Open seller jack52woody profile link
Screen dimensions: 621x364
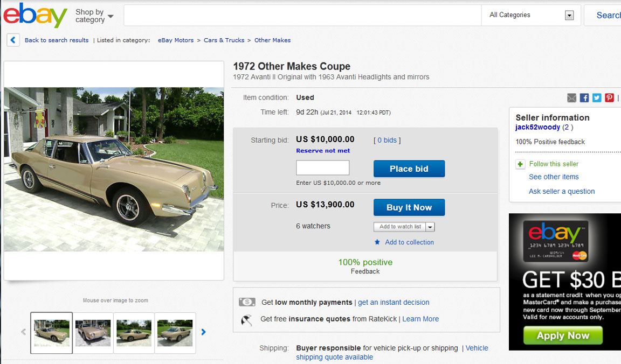coord(537,128)
